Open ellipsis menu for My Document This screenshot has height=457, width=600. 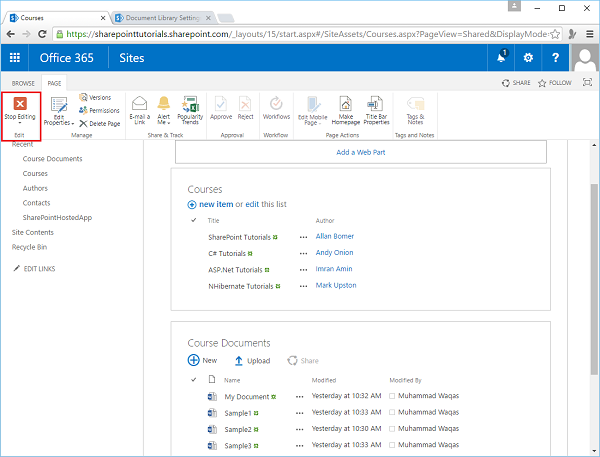[299, 397]
